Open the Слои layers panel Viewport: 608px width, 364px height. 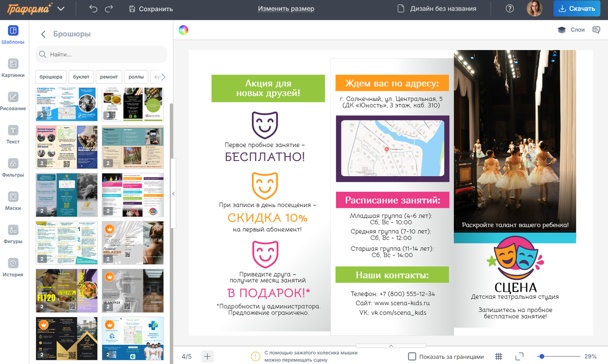tap(571, 30)
